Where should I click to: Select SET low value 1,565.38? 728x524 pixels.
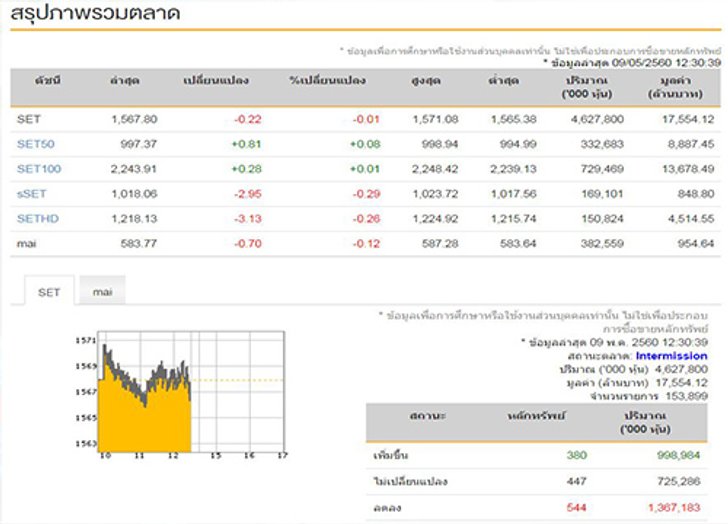click(x=514, y=119)
